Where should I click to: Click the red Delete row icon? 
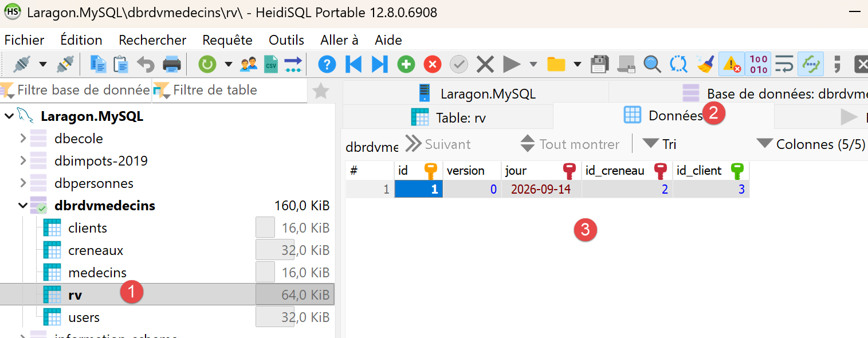[x=433, y=64]
